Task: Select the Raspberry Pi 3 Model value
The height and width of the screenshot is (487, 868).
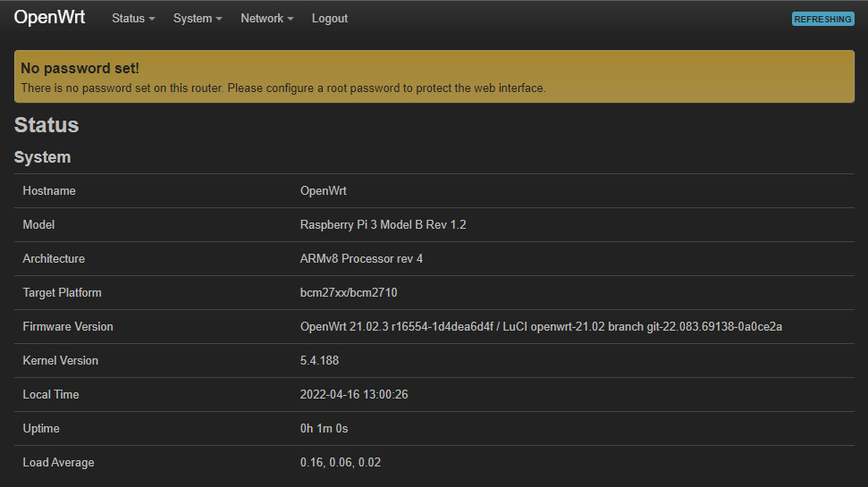Action: click(383, 225)
